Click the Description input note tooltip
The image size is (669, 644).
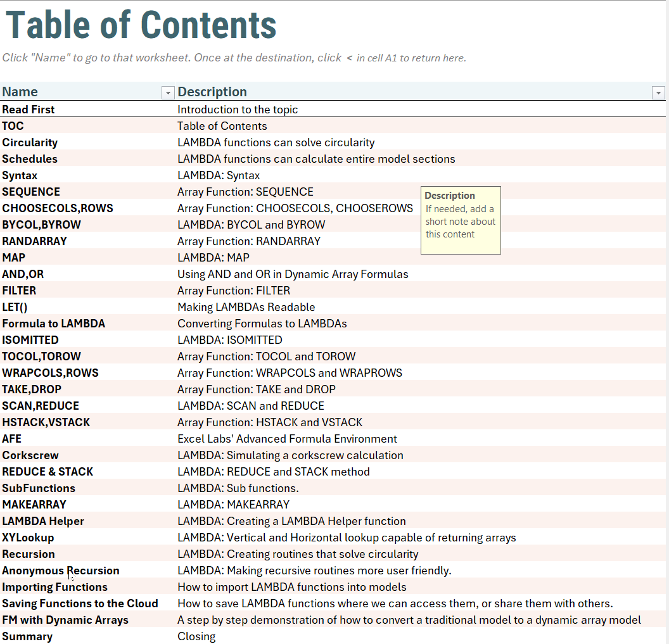pyautogui.click(x=461, y=220)
